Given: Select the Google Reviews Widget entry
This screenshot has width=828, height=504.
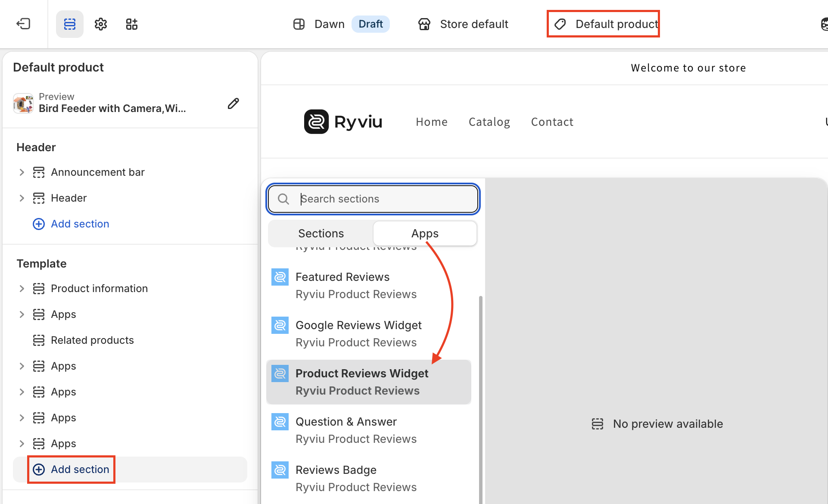Looking at the screenshot, I should click(x=369, y=334).
